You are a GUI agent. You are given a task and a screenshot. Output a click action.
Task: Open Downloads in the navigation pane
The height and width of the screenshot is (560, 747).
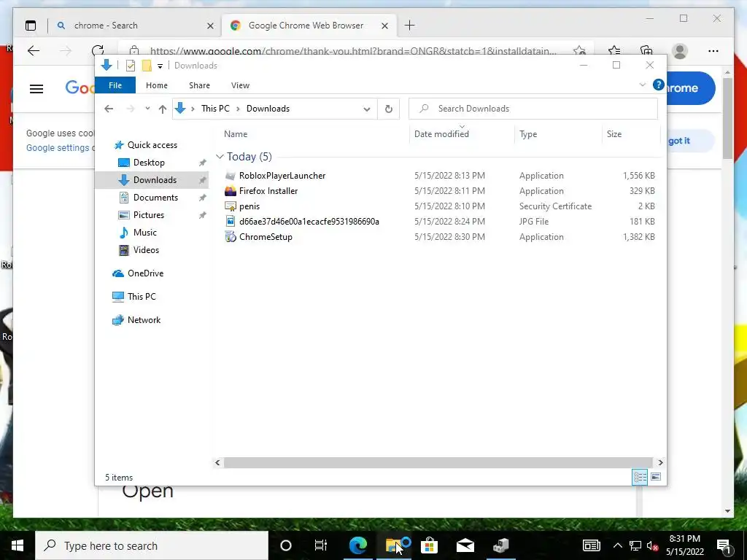click(155, 180)
